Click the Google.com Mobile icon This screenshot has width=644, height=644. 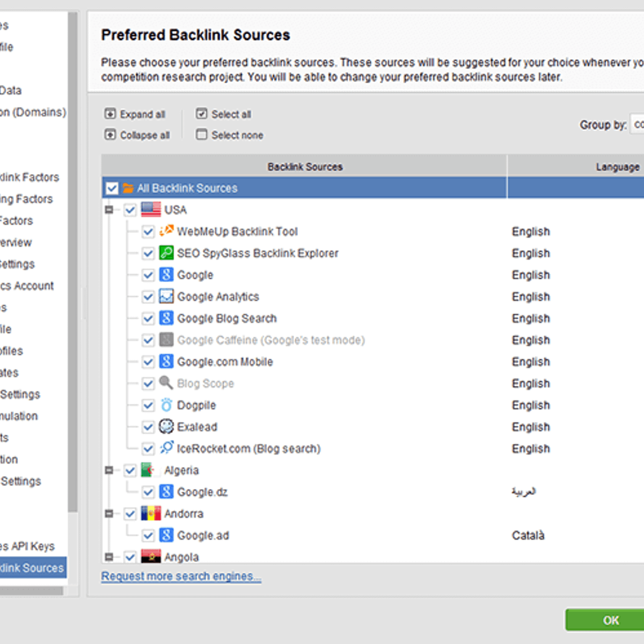tap(166, 362)
